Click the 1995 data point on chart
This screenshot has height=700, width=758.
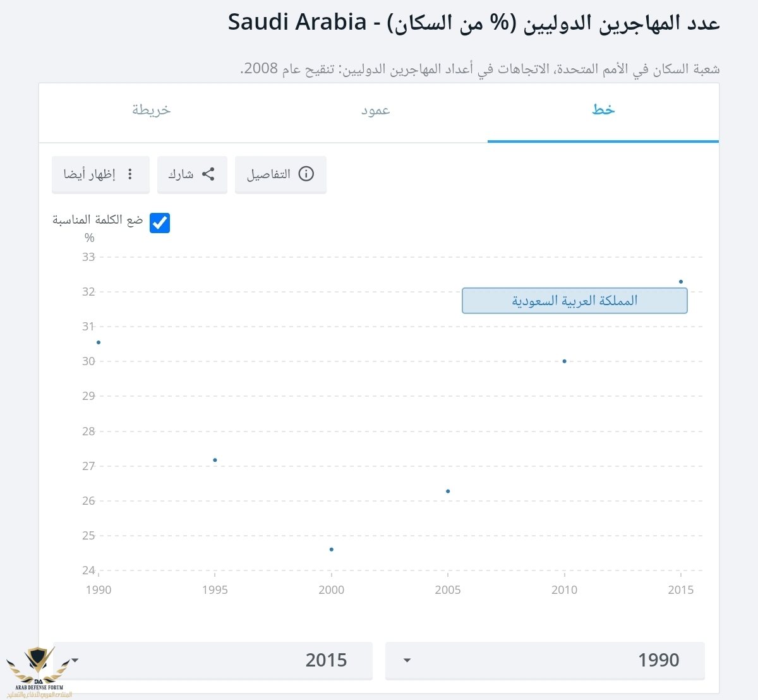click(x=215, y=460)
